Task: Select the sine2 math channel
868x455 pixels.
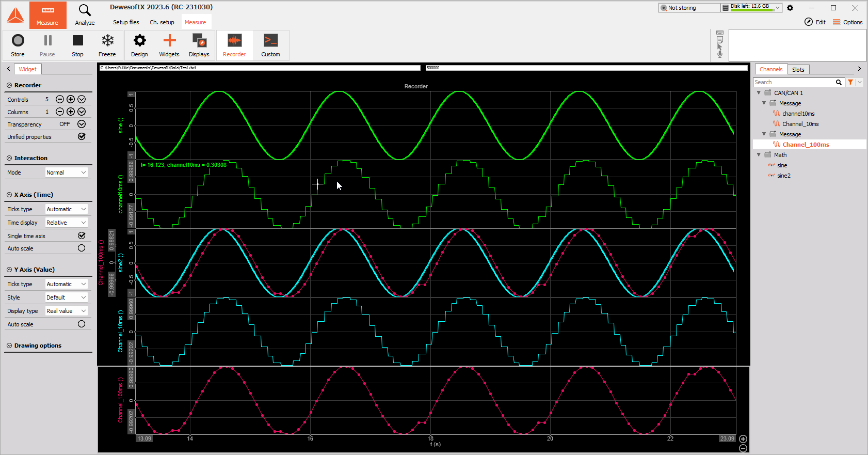Action: pos(784,176)
